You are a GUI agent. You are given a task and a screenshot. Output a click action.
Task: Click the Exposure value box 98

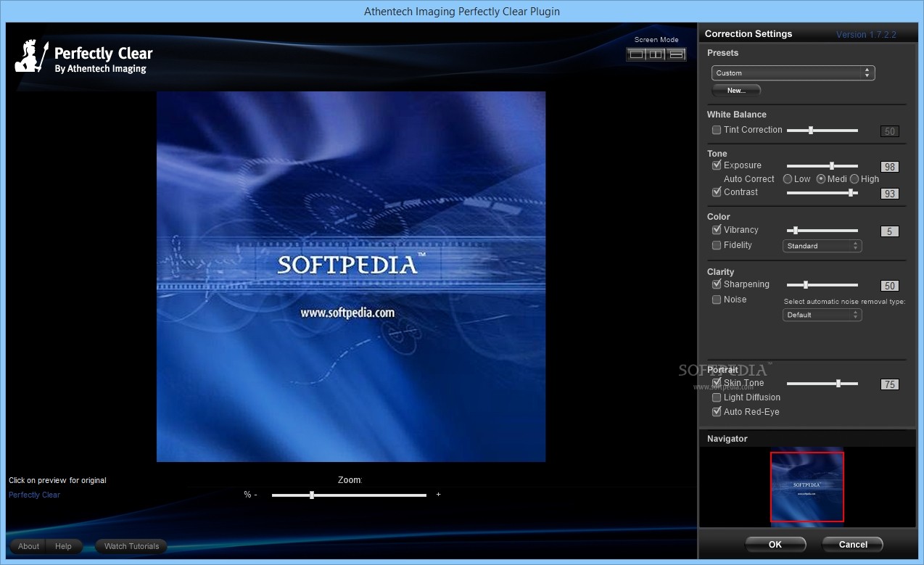pos(890,167)
